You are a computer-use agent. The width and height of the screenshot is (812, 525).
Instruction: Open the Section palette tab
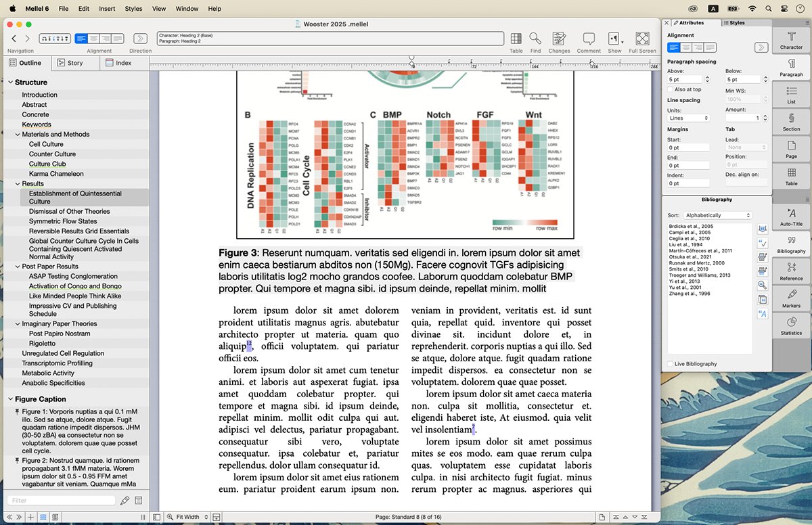791,121
